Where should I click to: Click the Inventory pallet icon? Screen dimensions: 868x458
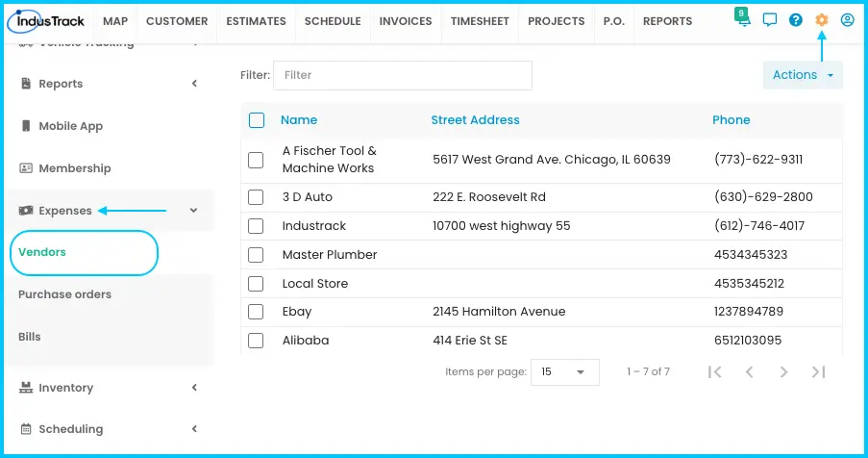[26, 388]
